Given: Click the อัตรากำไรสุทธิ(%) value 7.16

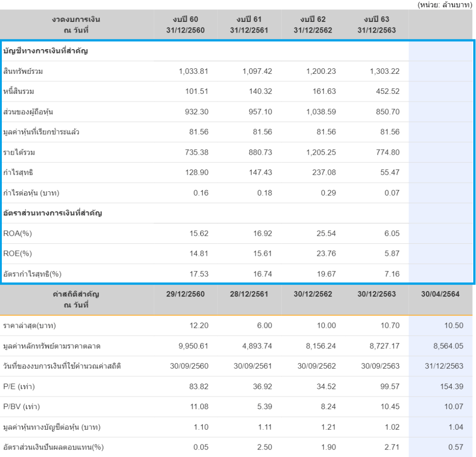Looking at the screenshot, I should (391, 274).
